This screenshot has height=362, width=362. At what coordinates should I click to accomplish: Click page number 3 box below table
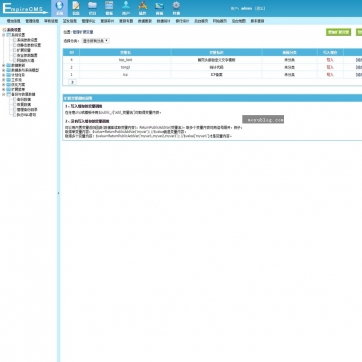pyautogui.click(x=72, y=82)
